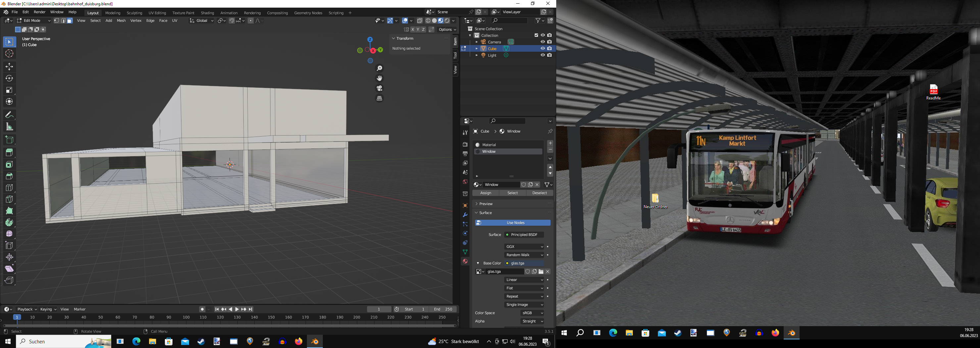The width and height of the screenshot is (980, 348).
Task: Open the Modifier properties wrench tab
Action: point(465,215)
